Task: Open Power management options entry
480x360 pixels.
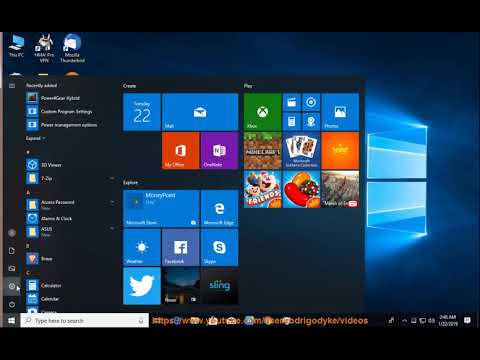Action: [71, 125]
